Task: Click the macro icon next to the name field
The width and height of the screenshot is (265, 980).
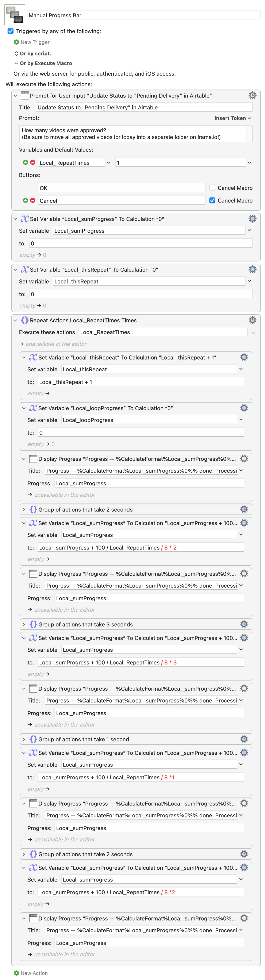Action: (x=15, y=15)
